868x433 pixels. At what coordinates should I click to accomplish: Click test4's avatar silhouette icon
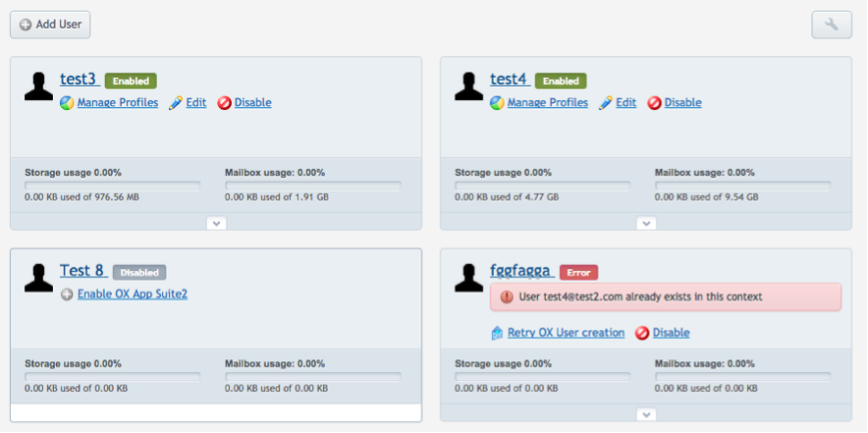469,86
